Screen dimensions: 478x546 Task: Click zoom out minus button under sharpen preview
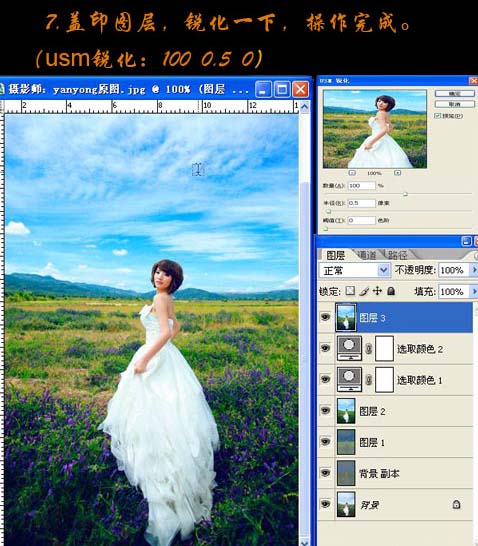[x=352, y=173]
